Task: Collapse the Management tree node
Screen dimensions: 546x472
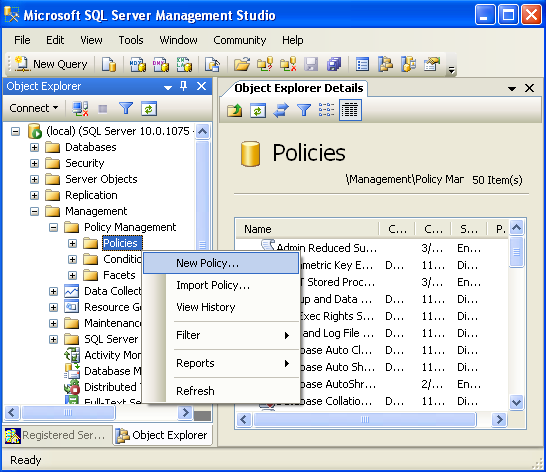Action: point(34,211)
